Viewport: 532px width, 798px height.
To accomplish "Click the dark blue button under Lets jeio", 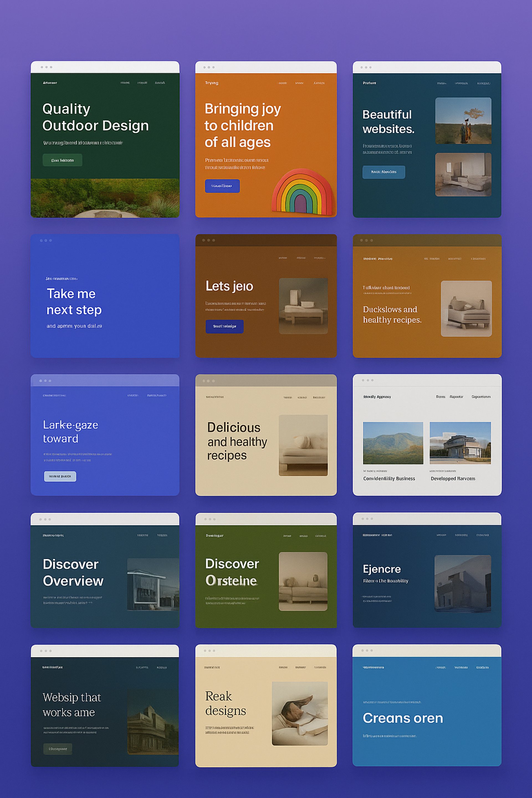I will (x=224, y=326).
